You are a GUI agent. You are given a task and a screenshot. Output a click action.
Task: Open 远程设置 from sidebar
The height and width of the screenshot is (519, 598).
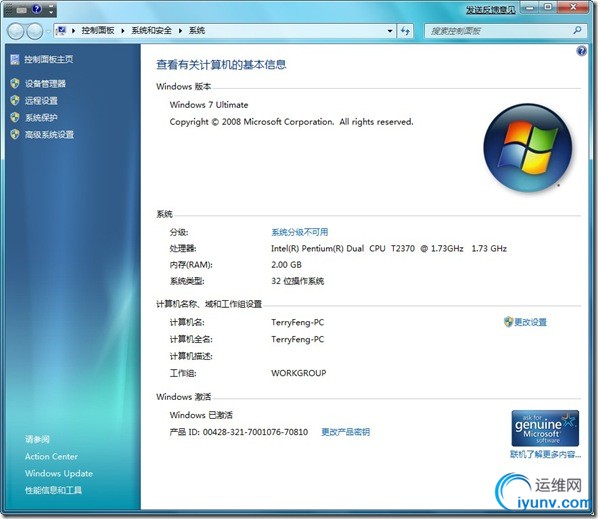tap(41, 101)
